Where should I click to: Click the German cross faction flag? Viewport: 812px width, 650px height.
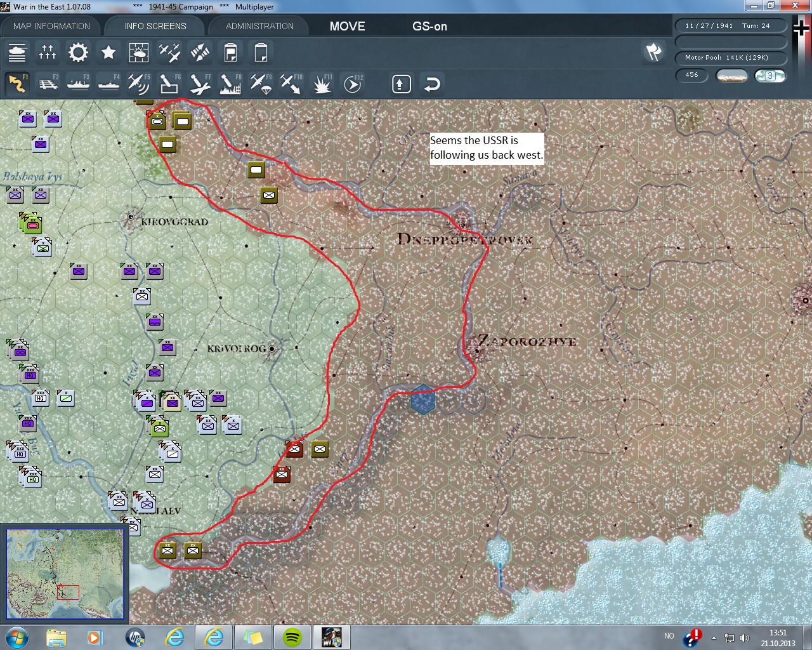(x=801, y=28)
